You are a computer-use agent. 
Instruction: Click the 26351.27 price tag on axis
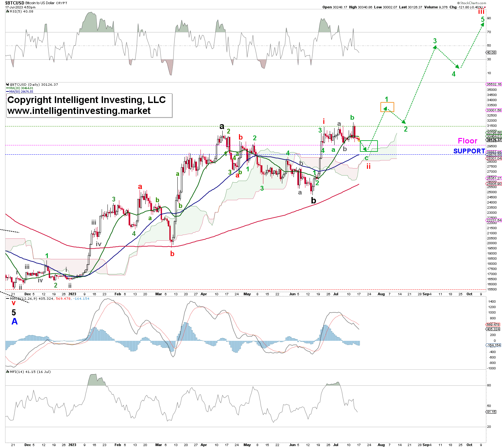point(494,178)
